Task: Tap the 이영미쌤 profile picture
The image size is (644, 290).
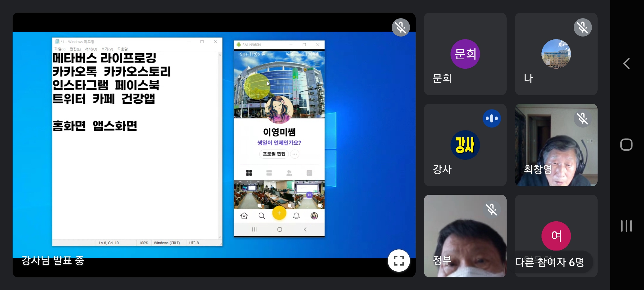Action: click(x=279, y=110)
